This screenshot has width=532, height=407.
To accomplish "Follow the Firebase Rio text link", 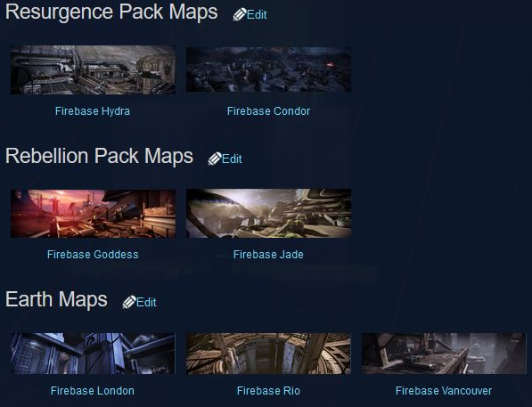I will point(268,391).
